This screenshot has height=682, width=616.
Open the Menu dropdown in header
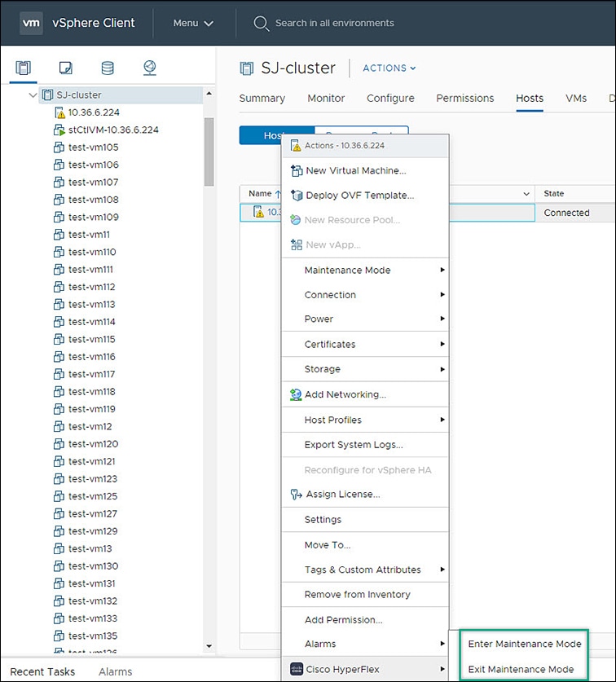coord(193,23)
